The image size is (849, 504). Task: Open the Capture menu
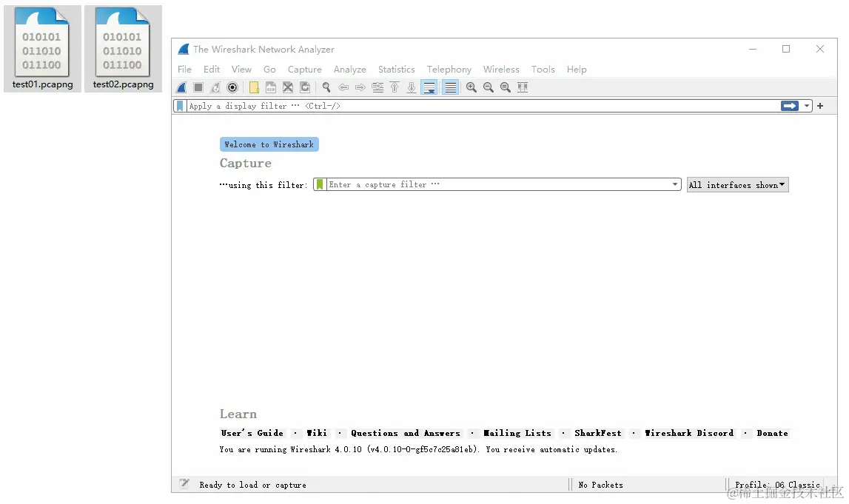click(305, 70)
